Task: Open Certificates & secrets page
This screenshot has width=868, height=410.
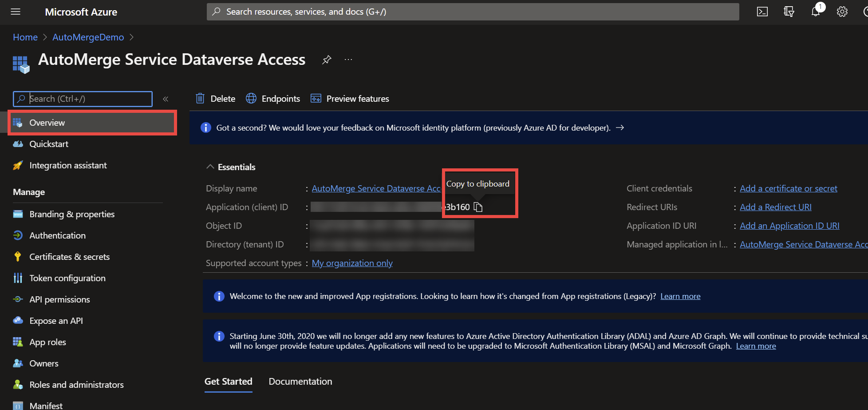Action: (69, 257)
